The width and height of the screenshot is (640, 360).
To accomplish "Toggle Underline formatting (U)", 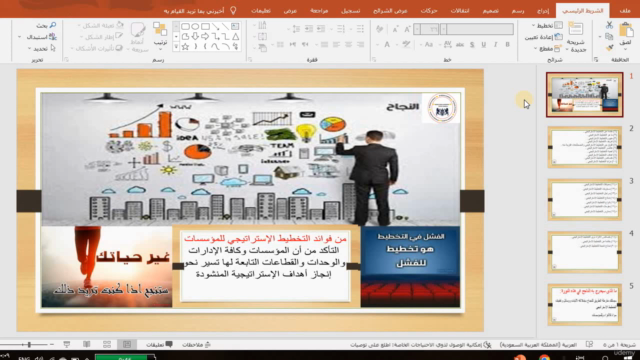I will (x=484, y=44).
